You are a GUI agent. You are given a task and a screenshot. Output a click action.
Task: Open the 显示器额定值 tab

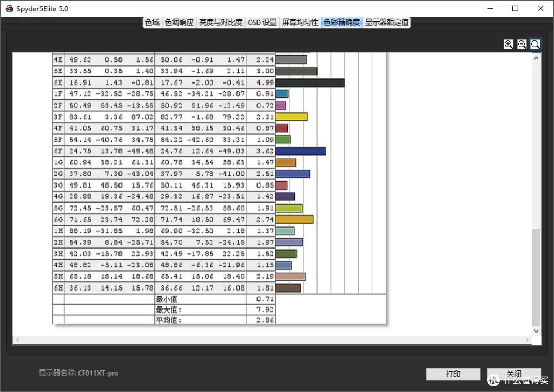click(387, 22)
